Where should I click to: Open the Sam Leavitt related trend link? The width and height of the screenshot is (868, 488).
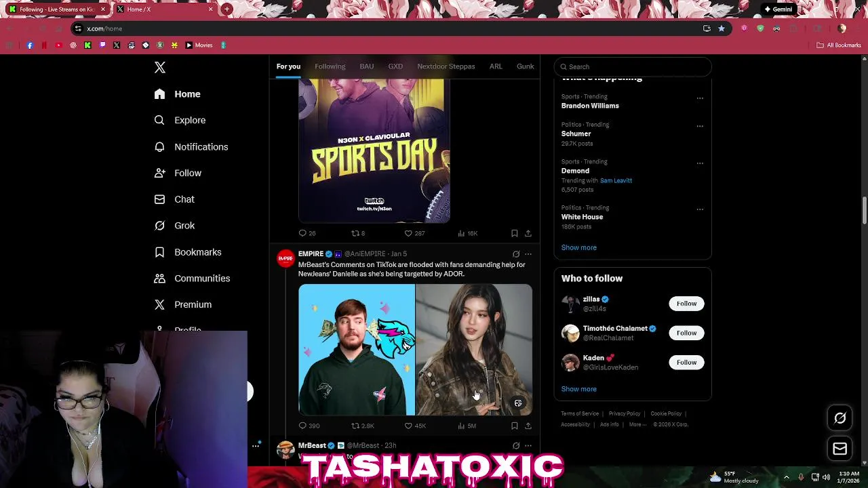[616, 181]
